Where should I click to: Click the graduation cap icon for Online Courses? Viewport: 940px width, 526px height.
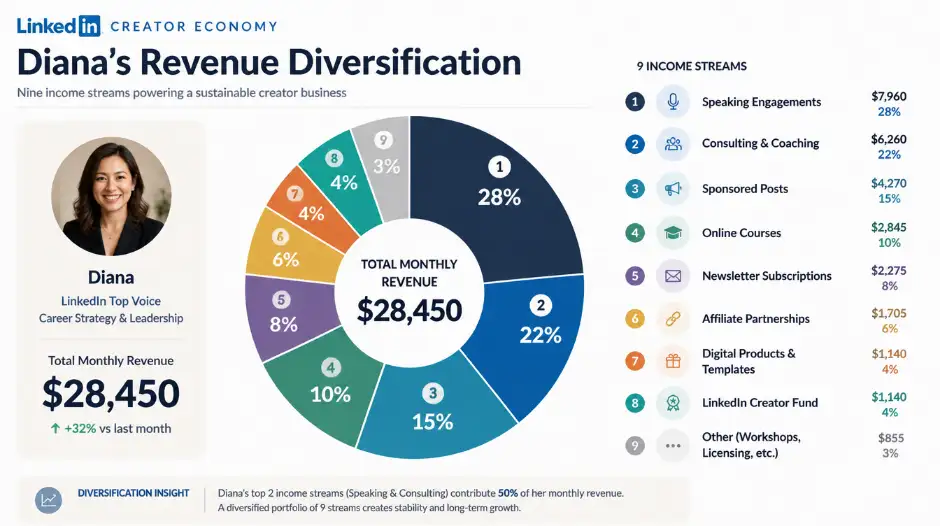(x=673, y=233)
